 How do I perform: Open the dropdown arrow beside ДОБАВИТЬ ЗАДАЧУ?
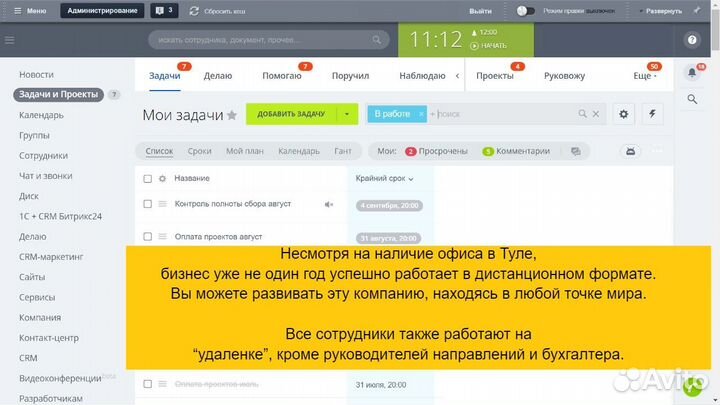(347, 114)
